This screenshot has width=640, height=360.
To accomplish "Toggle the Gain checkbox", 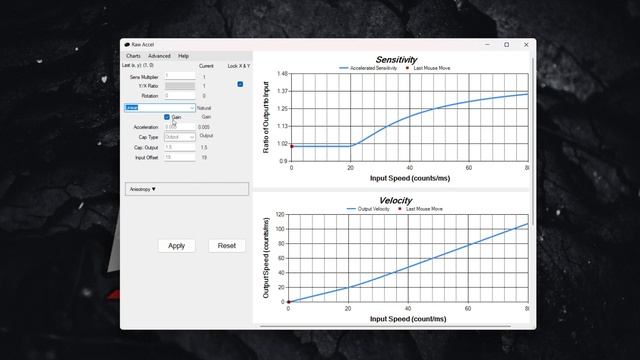I will [x=167, y=117].
